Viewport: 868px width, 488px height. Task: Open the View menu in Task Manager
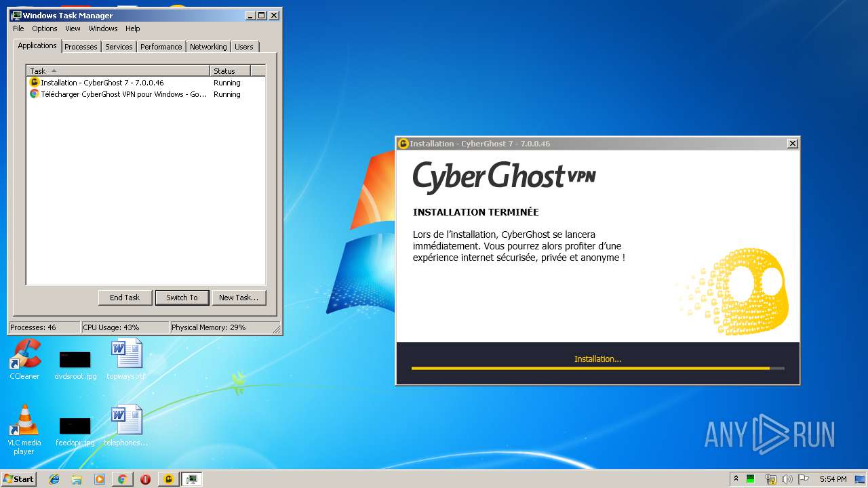73,28
